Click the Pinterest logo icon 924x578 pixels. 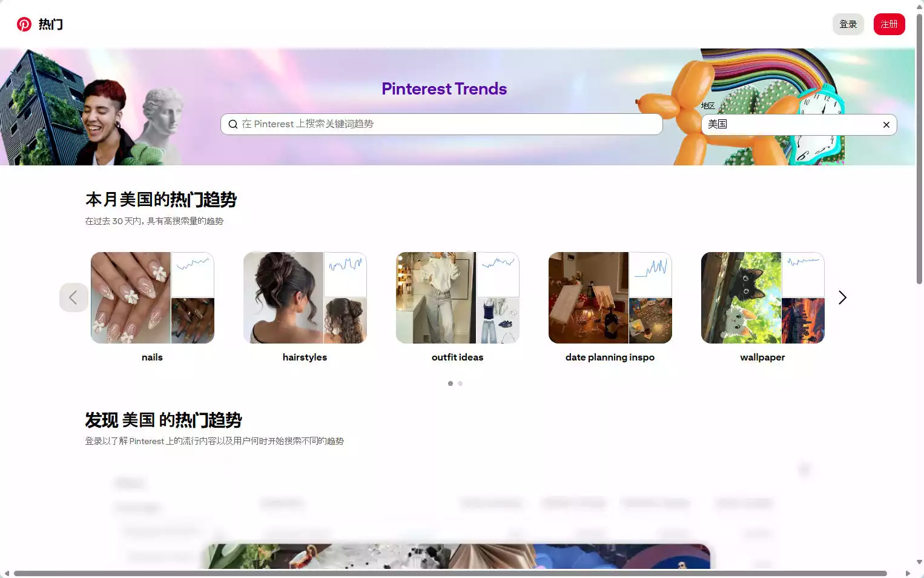click(x=24, y=24)
